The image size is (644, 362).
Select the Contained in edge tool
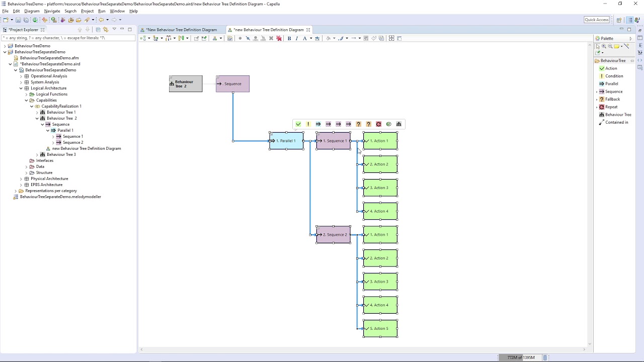click(x=613, y=122)
